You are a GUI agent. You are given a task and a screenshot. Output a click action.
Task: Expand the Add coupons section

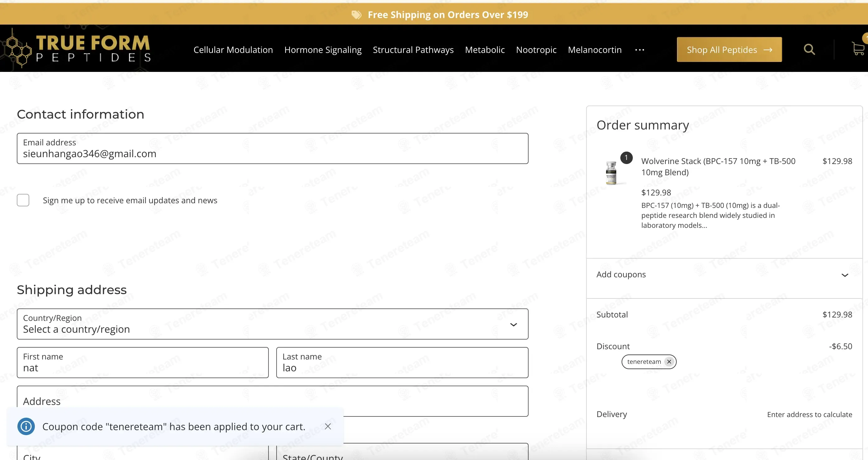pyautogui.click(x=724, y=275)
